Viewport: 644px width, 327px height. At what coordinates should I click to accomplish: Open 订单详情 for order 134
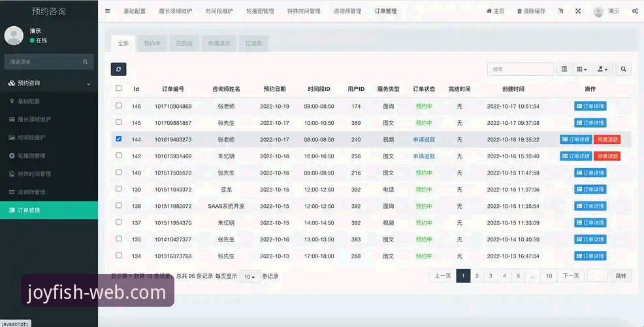tap(590, 256)
